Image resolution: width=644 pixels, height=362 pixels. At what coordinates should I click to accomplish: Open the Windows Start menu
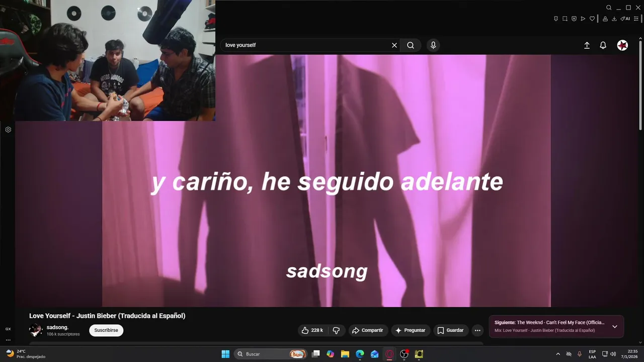point(225,354)
